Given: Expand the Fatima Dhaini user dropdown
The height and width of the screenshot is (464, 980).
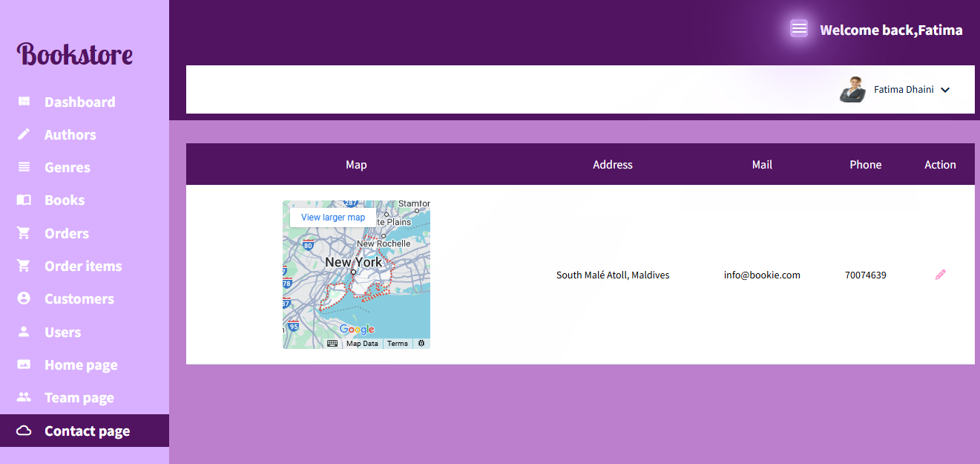Looking at the screenshot, I should (944, 90).
